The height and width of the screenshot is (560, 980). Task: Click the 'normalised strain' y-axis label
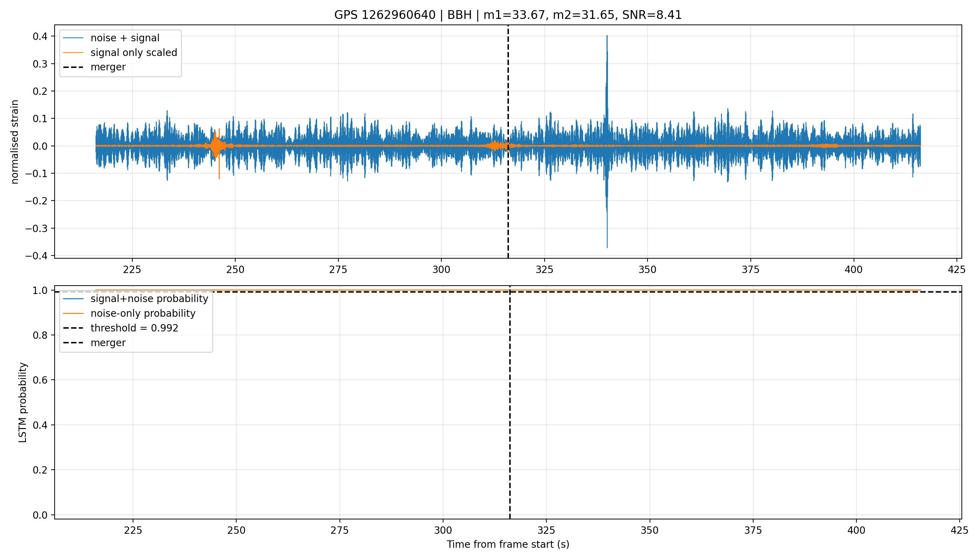pos(15,142)
